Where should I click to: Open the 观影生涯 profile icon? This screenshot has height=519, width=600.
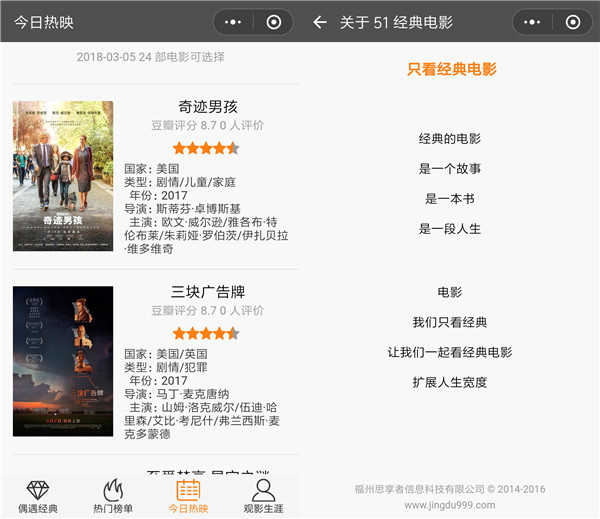(263, 489)
